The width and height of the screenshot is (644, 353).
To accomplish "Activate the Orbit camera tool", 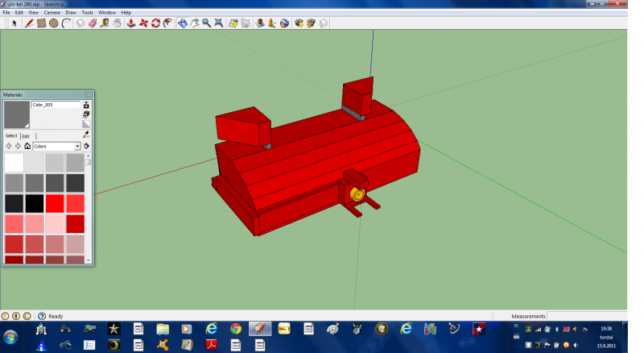I will (x=183, y=23).
